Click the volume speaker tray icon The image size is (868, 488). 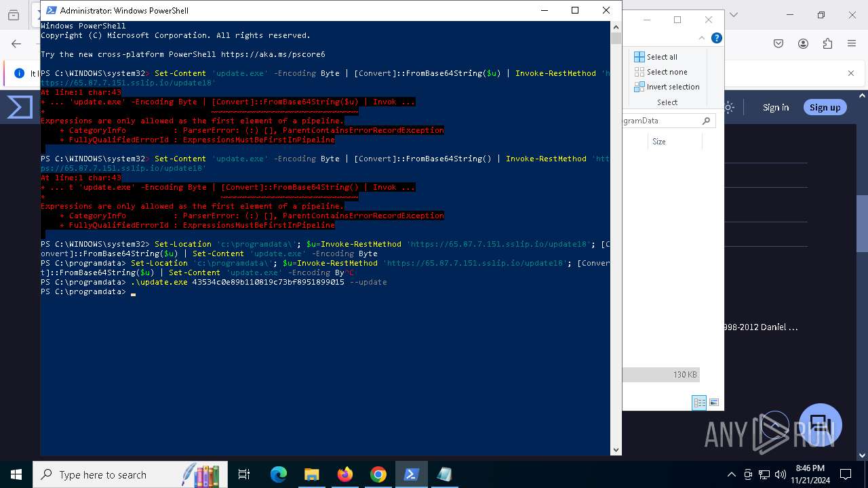781,474
